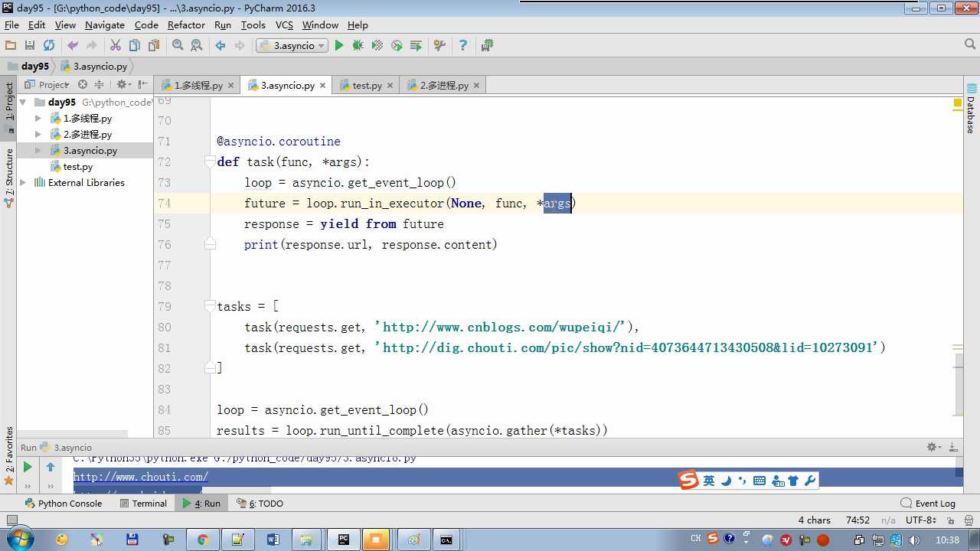The width and height of the screenshot is (980, 551).
Task: Open the Run panel gear menu
Action: click(x=934, y=447)
